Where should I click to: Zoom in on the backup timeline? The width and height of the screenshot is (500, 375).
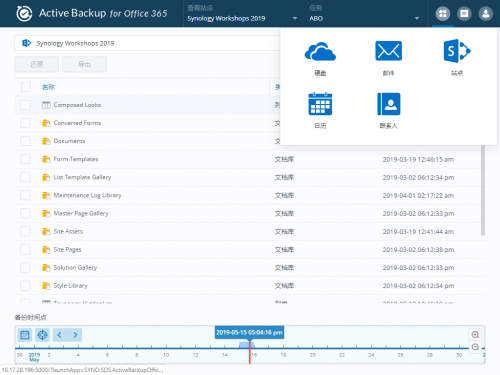[x=475, y=334]
